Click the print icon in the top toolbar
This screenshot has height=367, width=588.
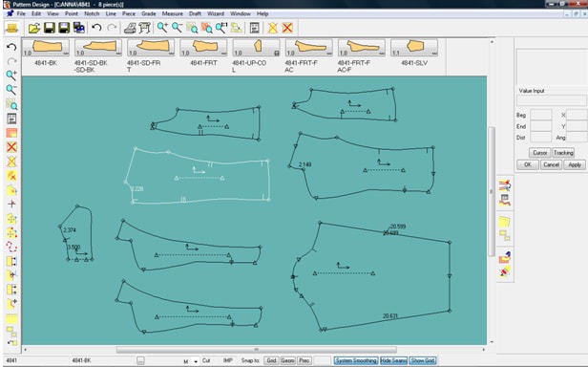pyautogui.click(x=130, y=28)
